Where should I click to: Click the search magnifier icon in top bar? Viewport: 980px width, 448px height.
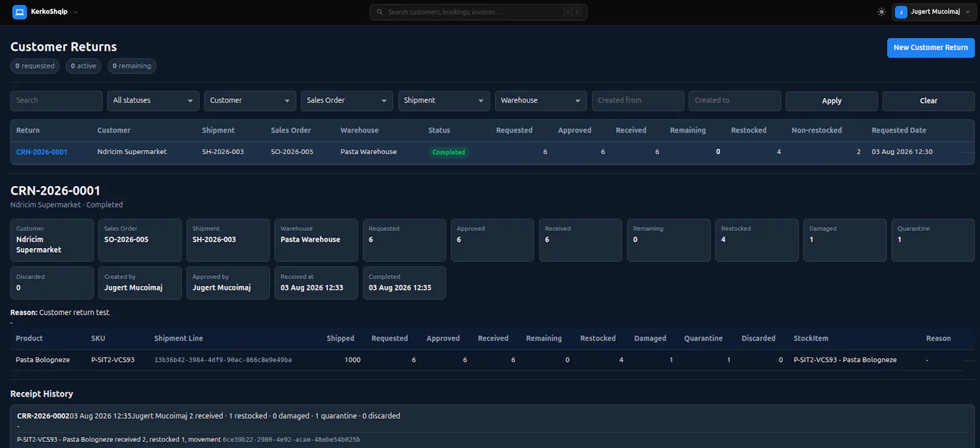(380, 12)
